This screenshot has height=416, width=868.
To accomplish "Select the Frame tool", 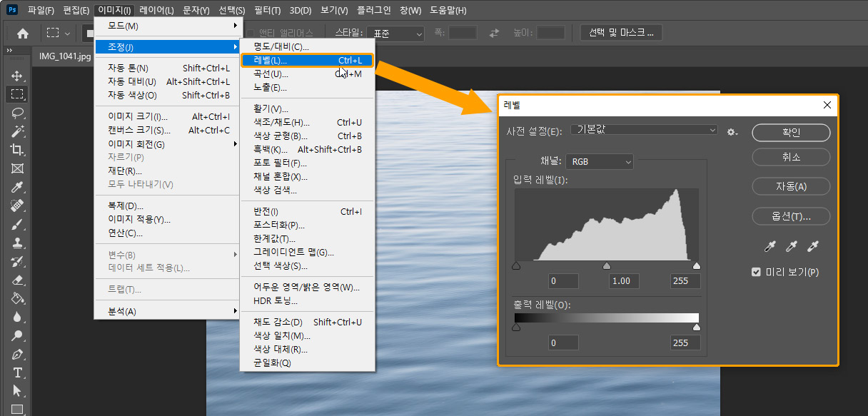I will point(17,168).
